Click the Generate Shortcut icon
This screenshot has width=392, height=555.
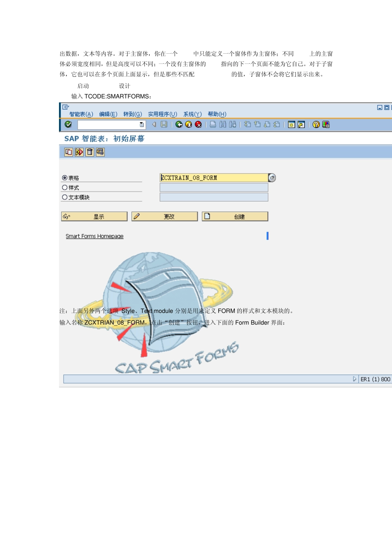click(301, 125)
